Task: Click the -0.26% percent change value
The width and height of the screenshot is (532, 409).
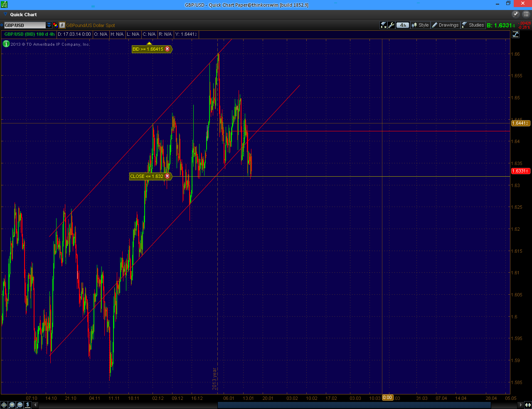Action: pyautogui.click(x=524, y=27)
